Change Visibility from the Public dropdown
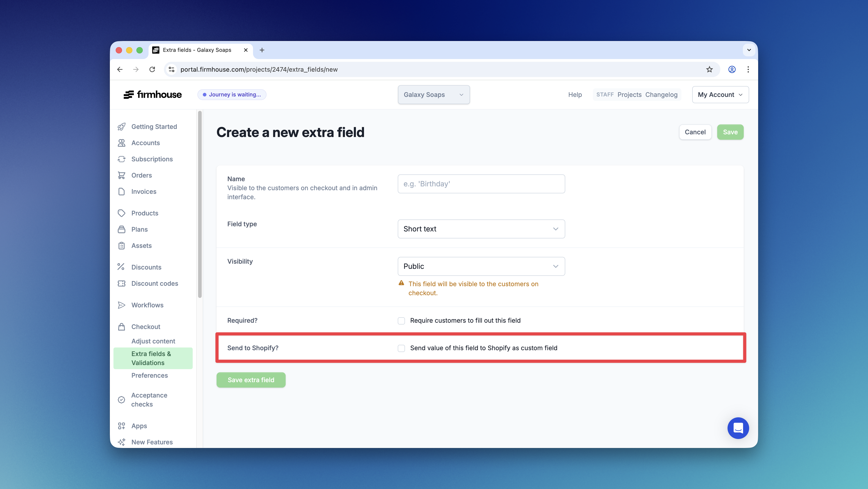This screenshot has height=489, width=868. tap(481, 266)
